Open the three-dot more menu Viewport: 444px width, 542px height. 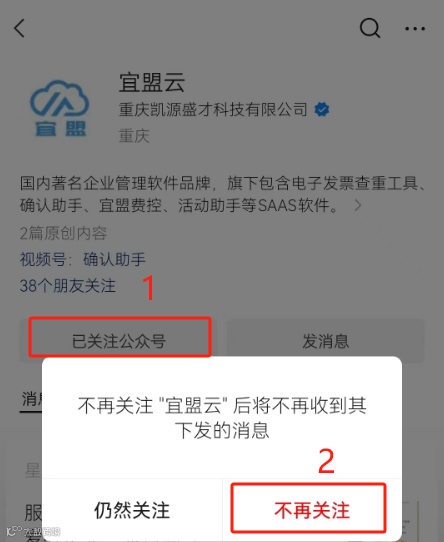pos(415,29)
